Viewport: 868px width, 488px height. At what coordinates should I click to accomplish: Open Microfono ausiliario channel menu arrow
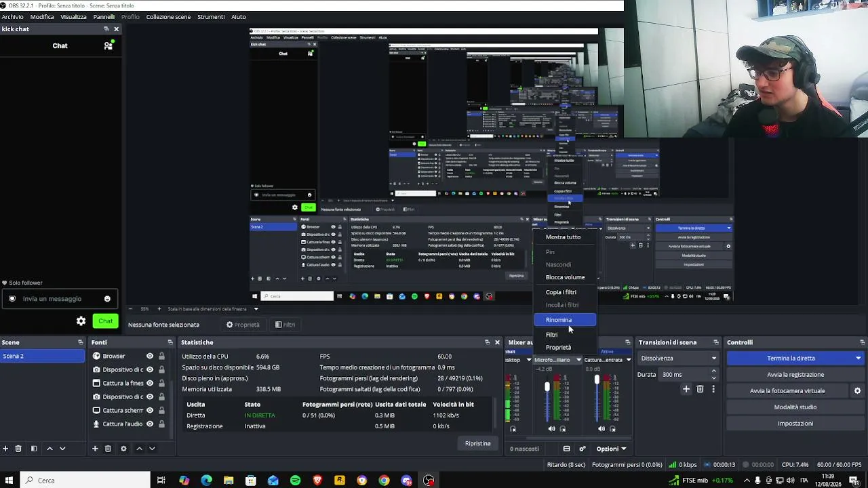pos(578,360)
